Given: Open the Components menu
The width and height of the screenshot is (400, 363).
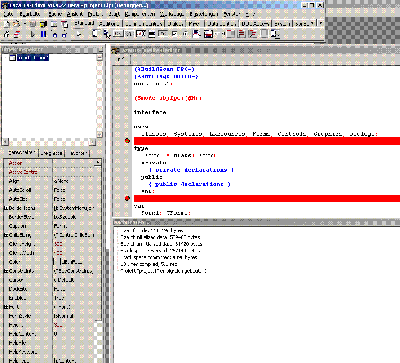Looking at the screenshot, I should [140, 14].
